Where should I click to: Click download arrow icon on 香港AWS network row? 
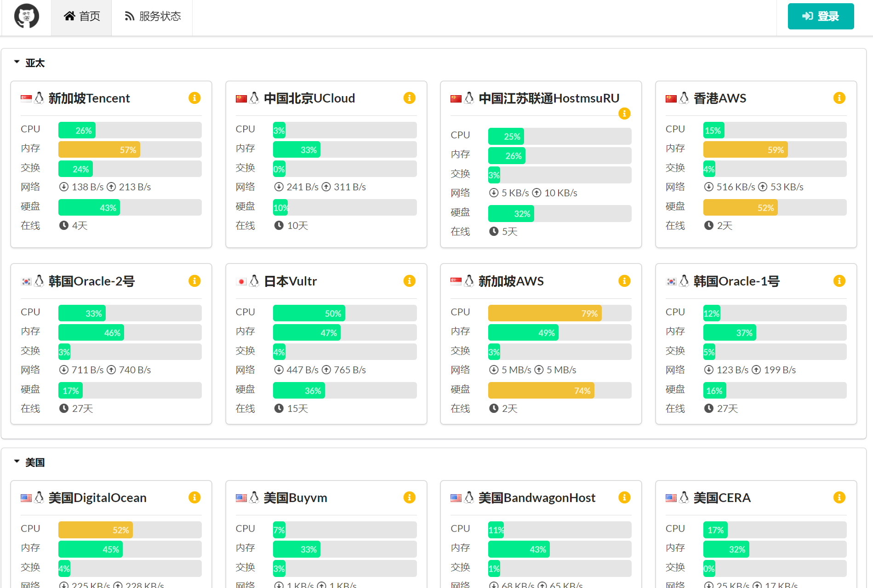tap(709, 187)
